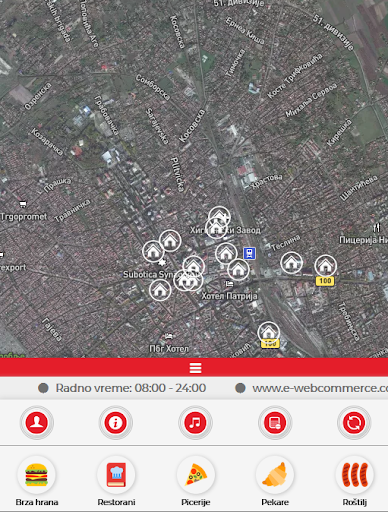
Task: Open the music note icon
Action: pyautogui.click(x=195, y=423)
